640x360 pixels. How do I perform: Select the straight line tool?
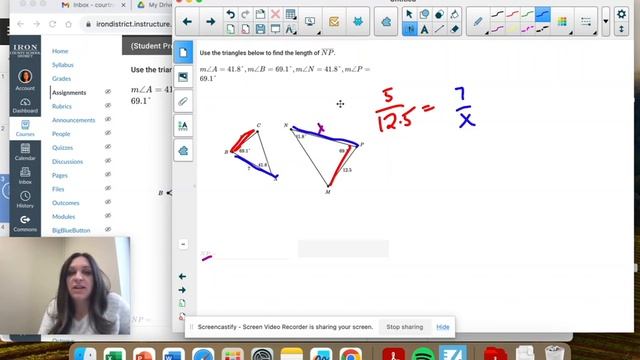tap(440, 29)
